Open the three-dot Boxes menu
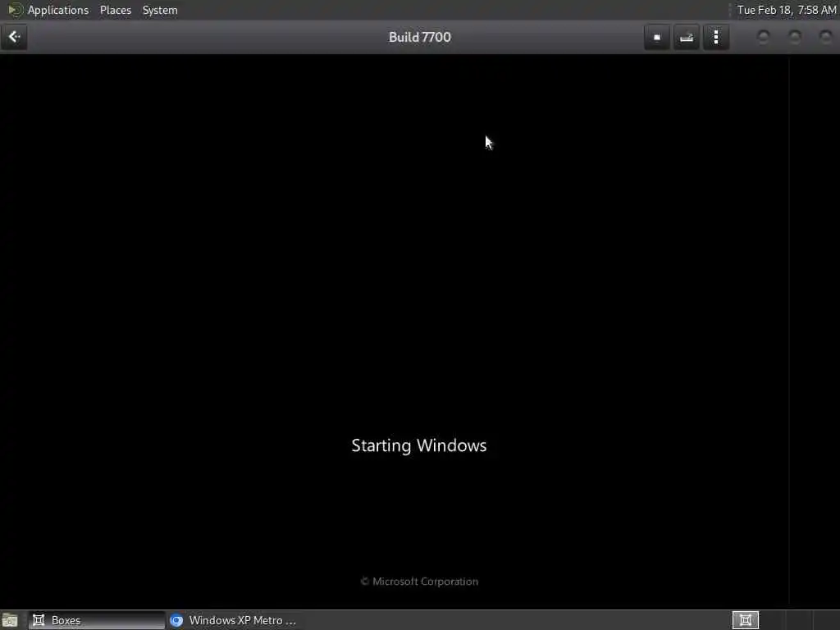 [716, 37]
